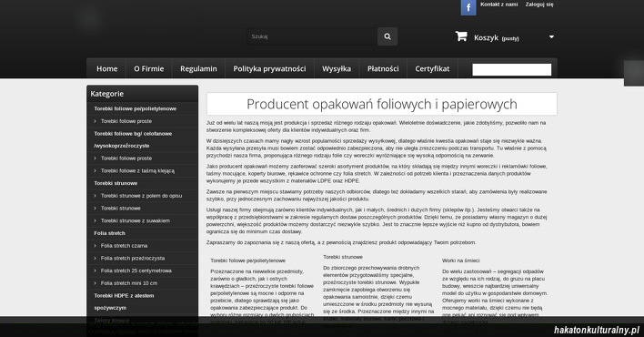Click chevron beside Folia stretch czarna
This screenshot has height=337, width=644.
[x=96, y=246]
